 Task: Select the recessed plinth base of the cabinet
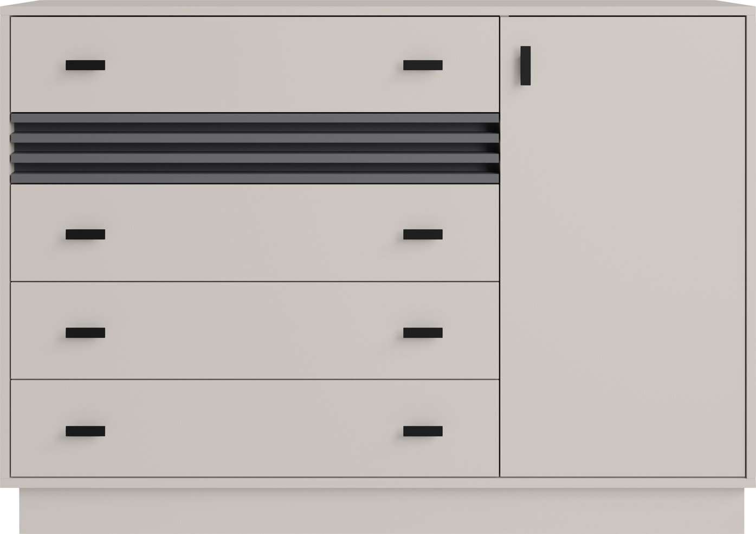tap(378, 511)
